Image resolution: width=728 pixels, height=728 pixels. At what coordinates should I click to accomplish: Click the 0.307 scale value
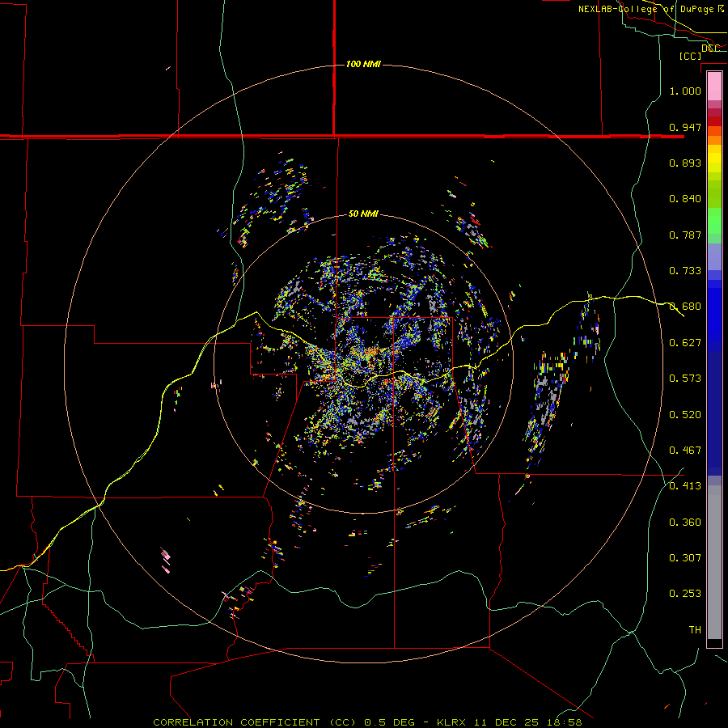click(685, 557)
